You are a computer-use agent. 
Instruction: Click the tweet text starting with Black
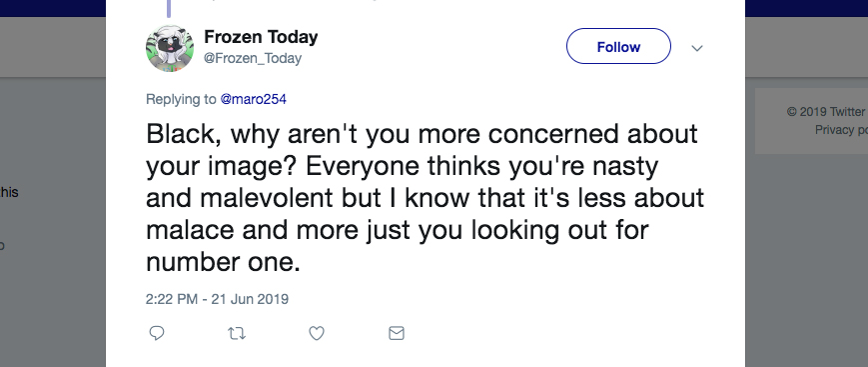pyautogui.click(x=425, y=198)
